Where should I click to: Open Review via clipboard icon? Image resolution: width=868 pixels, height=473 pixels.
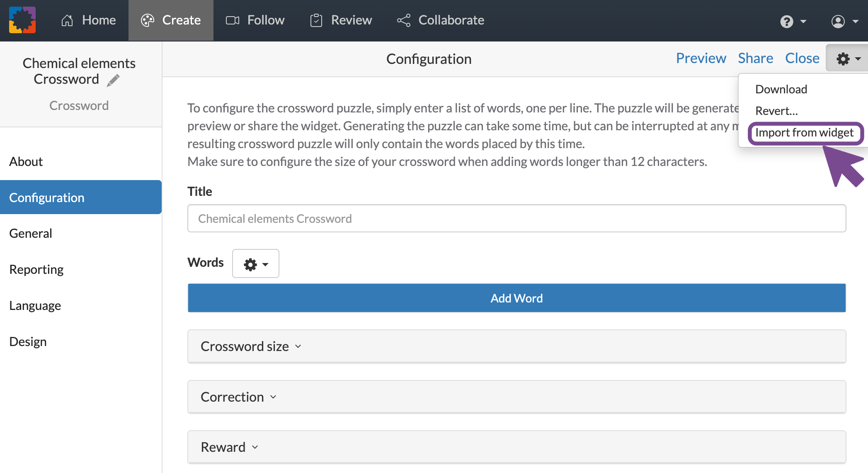(x=317, y=20)
